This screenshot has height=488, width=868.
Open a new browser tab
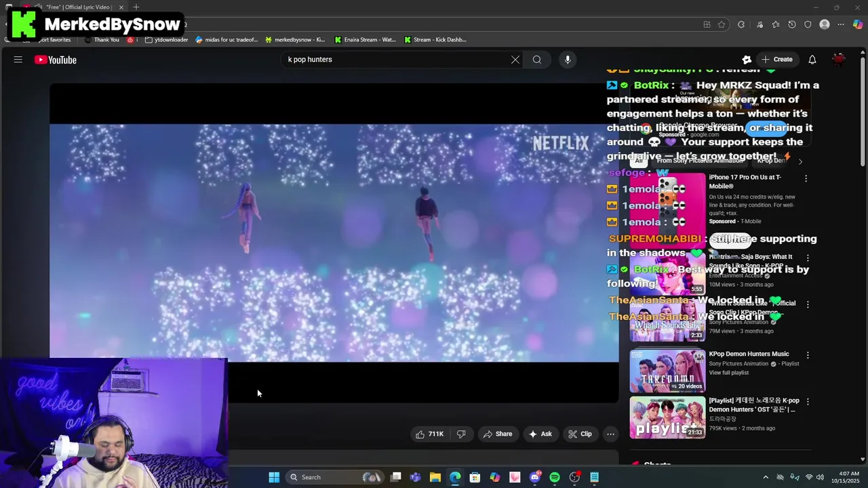136,7
